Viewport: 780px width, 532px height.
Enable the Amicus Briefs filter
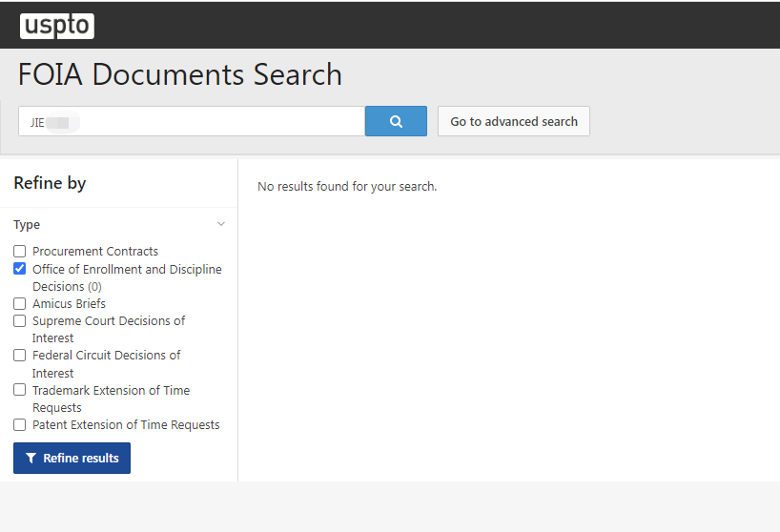click(19, 303)
